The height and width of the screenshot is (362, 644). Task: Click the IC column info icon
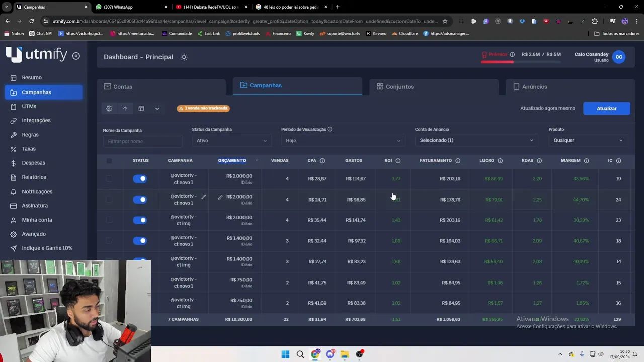click(x=618, y=161)
